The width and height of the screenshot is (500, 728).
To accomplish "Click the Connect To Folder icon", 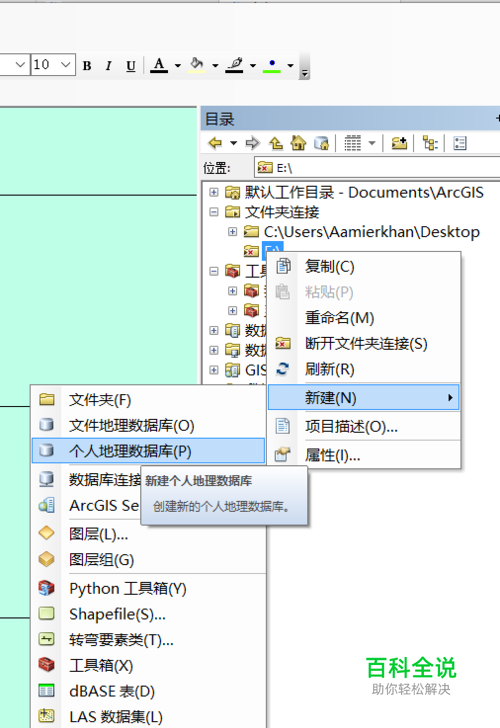I will [399, 143].
